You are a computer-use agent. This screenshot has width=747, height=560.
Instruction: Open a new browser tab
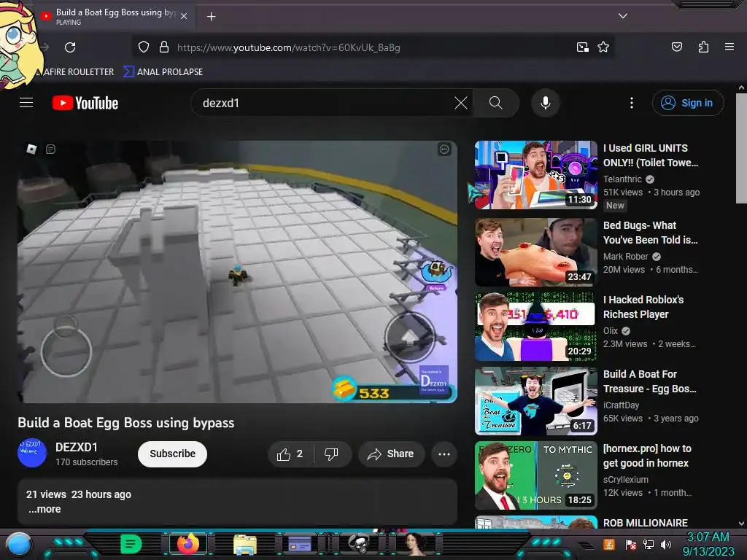(211, 17)
